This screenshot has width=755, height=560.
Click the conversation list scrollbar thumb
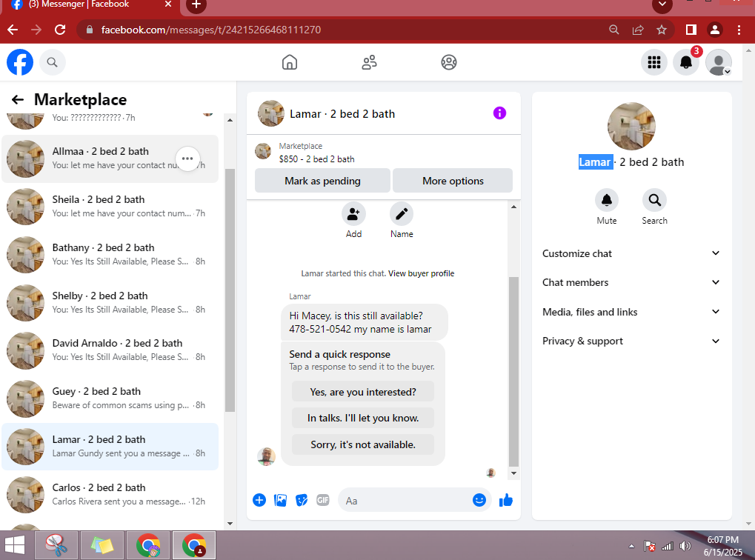tap(230, 290)
